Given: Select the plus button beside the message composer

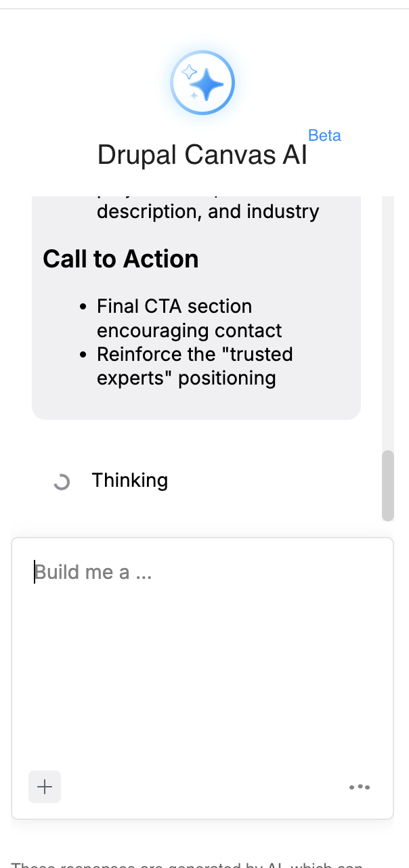Looking at the screenshot, I should point(44,787).
